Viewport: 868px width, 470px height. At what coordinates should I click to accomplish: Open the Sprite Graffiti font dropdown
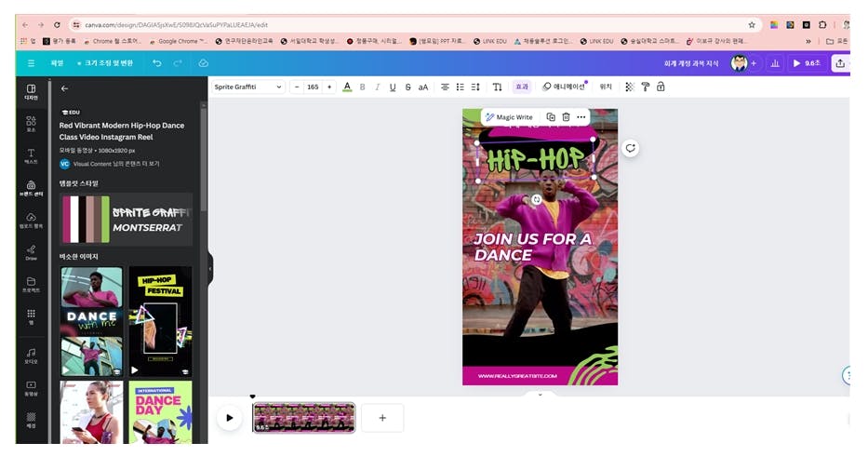tap(248, 87)
